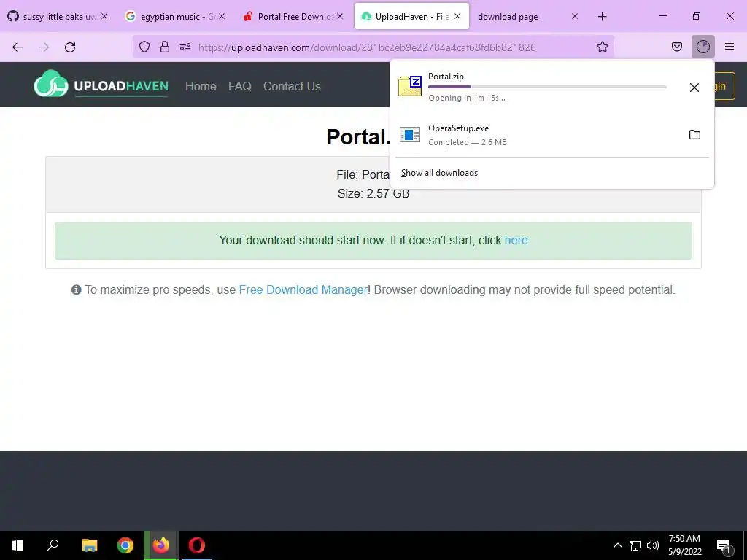Close the 'egyptian music' tab
The width and height of the screenshot is (747, 560).
click(x=222, y=16)
